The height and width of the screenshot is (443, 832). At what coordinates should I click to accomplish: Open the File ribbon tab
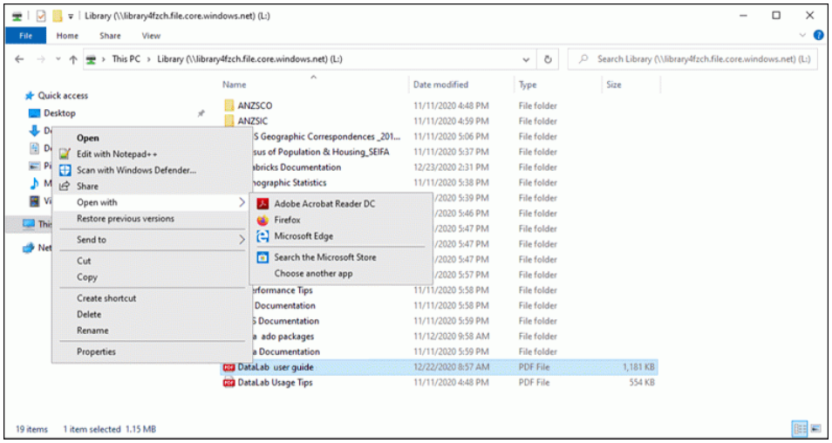25,36
